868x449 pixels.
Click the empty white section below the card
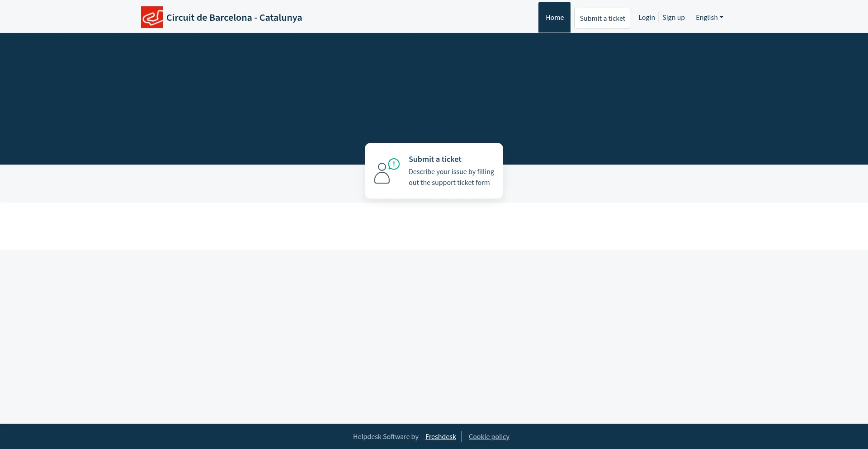(x=434, y=226)
